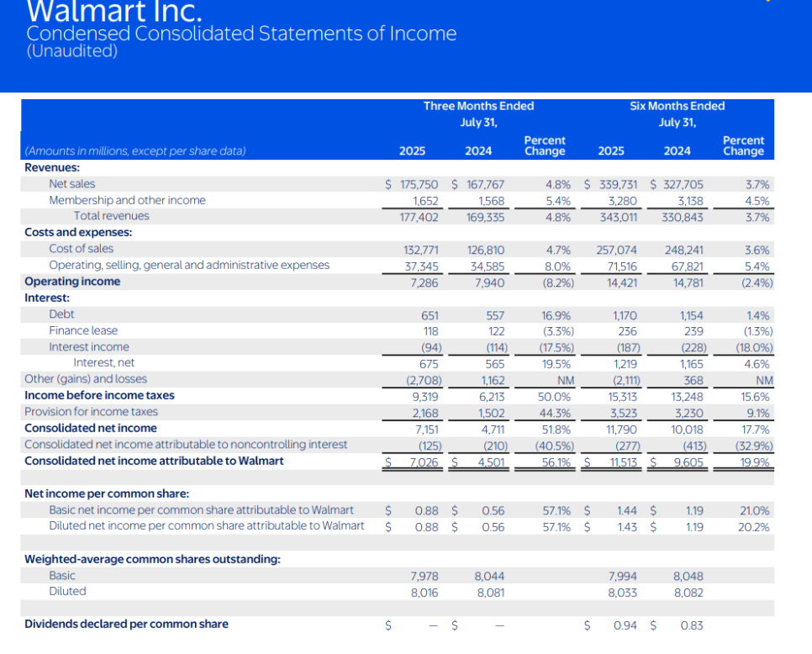812x654 pixels.
Task: Select the Walmart net income value 9,605
Action: 688,462
